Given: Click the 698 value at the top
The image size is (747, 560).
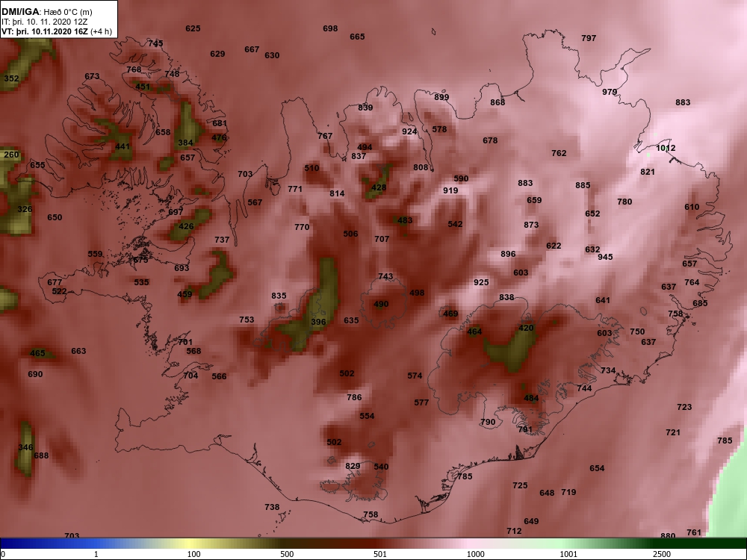Looking at the screenshot, I should point(330,28).
